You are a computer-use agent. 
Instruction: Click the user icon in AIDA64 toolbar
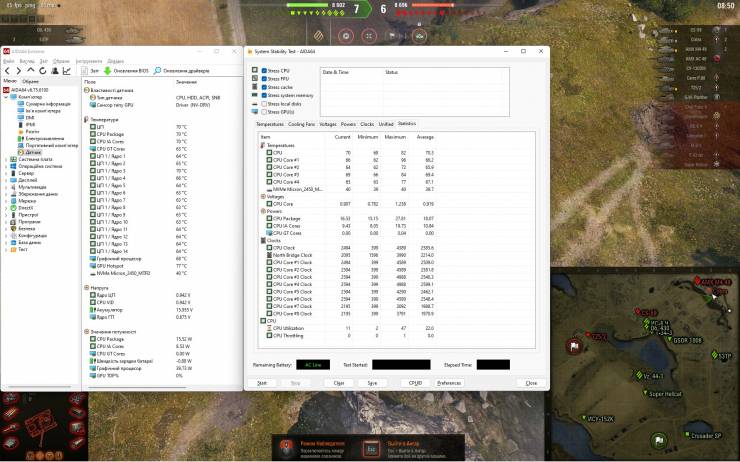tap(55, 71)
